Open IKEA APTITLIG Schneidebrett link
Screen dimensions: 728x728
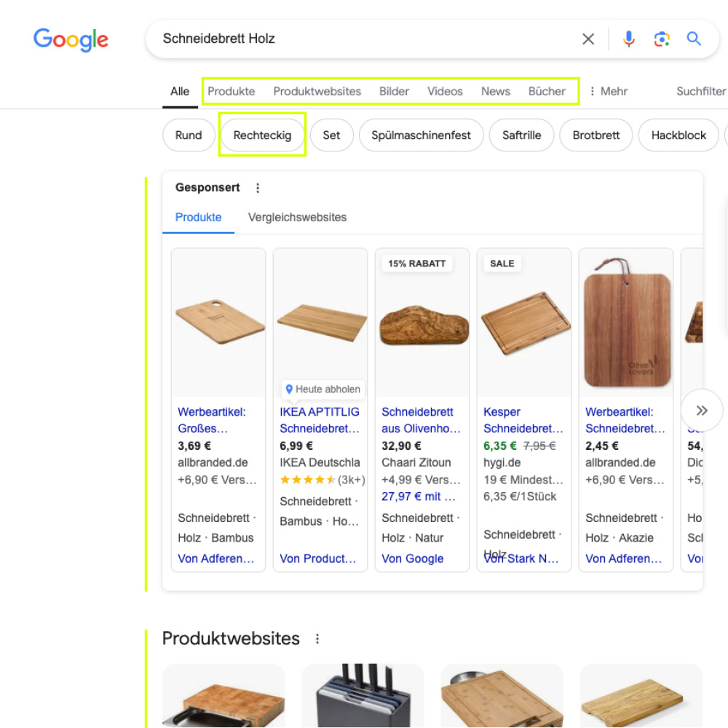(x=320, y=420)
